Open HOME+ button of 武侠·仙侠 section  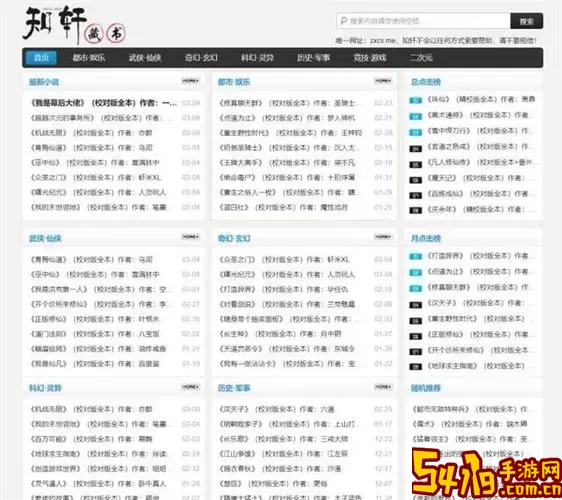(x=190, y=237)
